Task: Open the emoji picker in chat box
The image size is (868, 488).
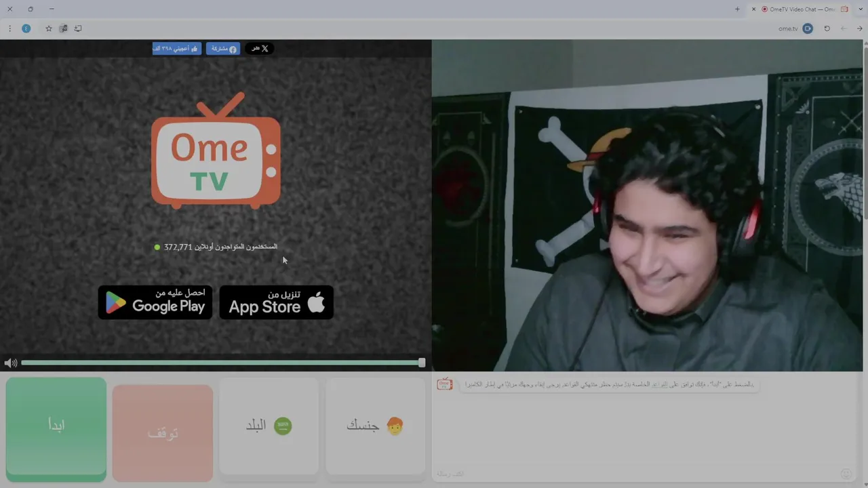Action: tap(846, 474)
